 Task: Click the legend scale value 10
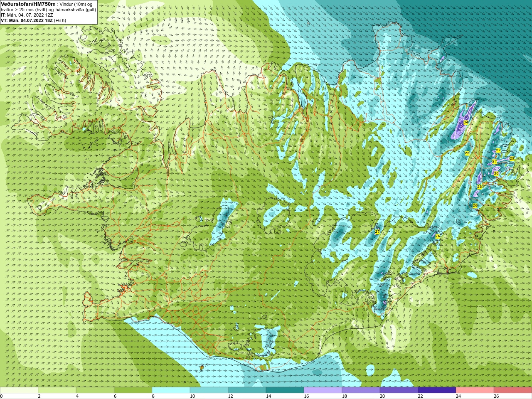coord(192,396)
